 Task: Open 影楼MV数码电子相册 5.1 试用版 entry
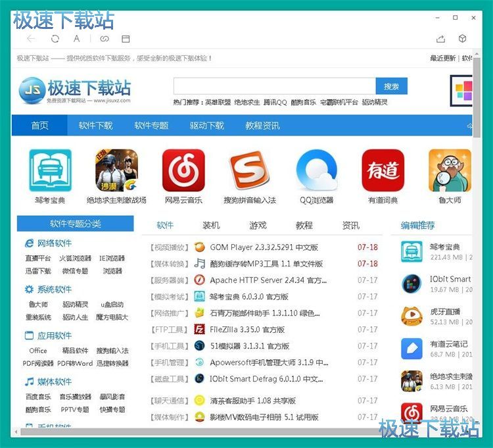coord(264,417)
